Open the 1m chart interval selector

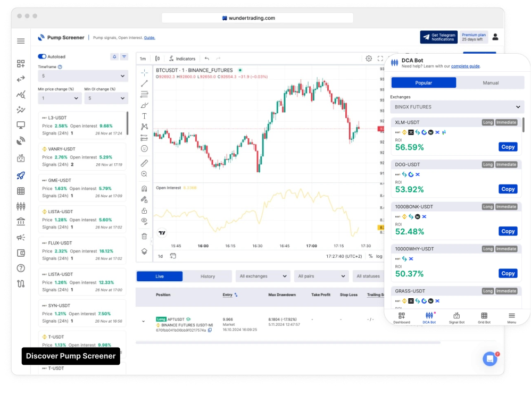[x=143, y=58]
